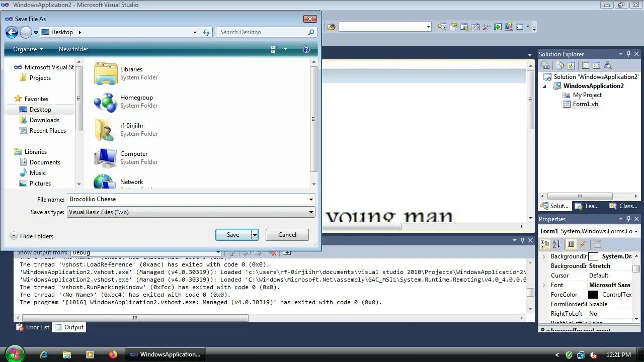Select Form1.vb in Solution Explorer
The width and height of the screenshot is (644, 362).
tap(580, 104)
